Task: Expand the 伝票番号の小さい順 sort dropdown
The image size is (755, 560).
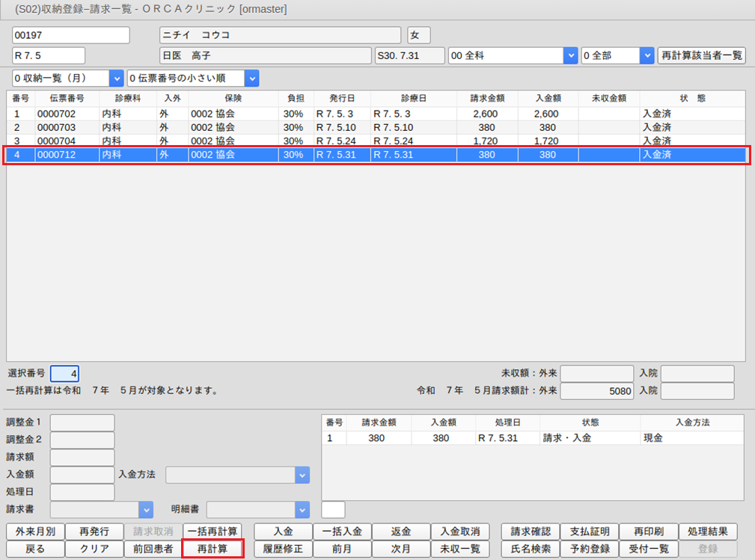Action: [x=251, y=78]
